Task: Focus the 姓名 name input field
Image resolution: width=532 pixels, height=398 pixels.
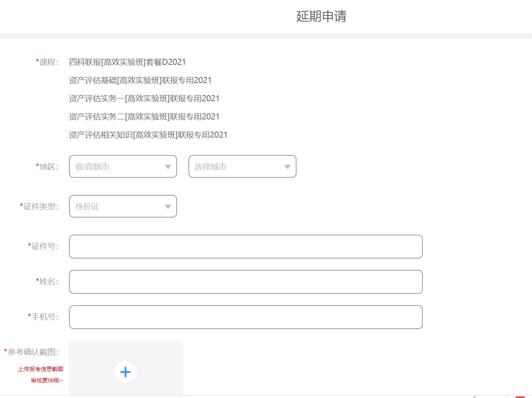Action: pyautogui.click(x=246, y=282)
